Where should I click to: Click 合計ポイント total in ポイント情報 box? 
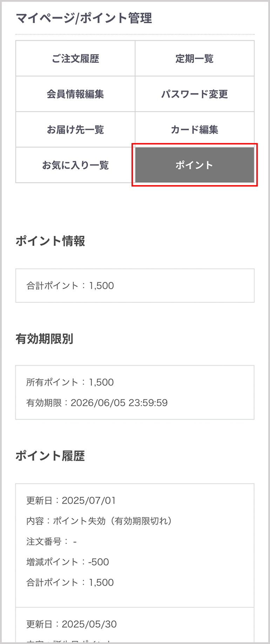pyautogui.click(x=70, y=286)
